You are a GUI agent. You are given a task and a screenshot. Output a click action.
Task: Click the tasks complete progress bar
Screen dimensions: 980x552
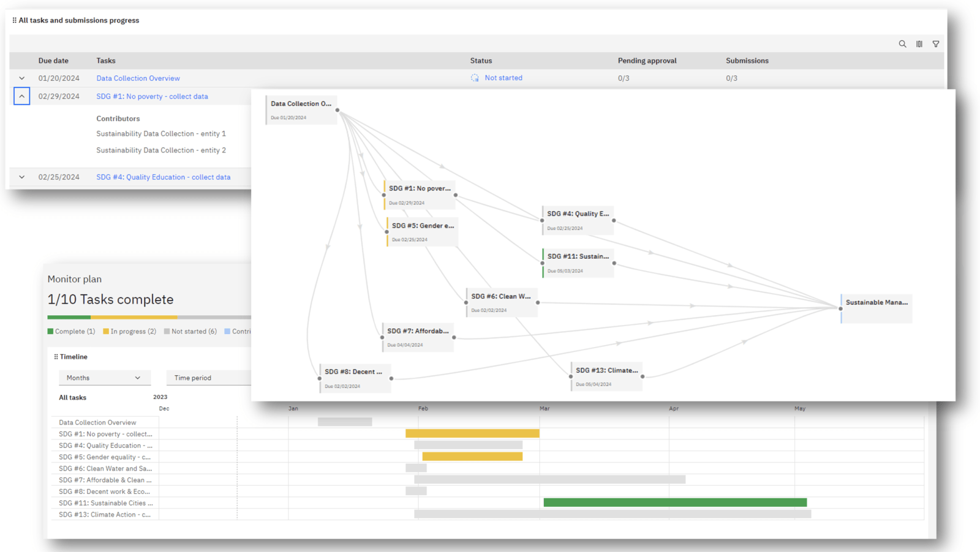click(149, 317)
